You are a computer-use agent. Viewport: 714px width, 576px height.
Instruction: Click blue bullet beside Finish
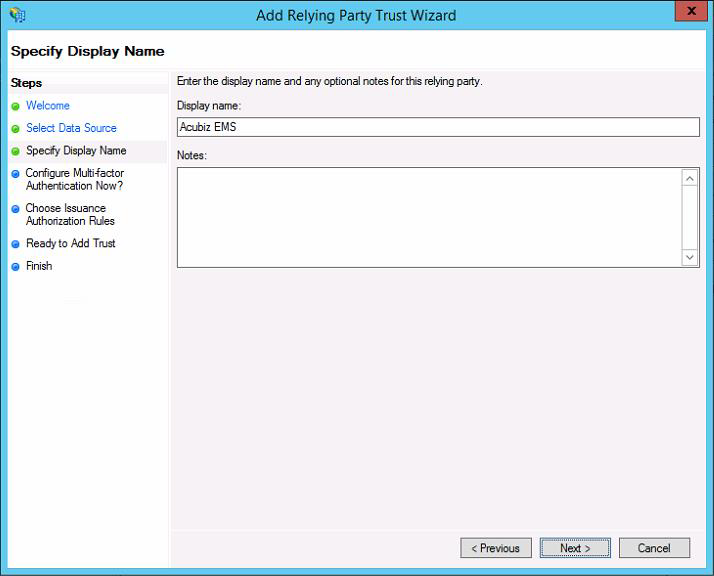tap(15, 267)
